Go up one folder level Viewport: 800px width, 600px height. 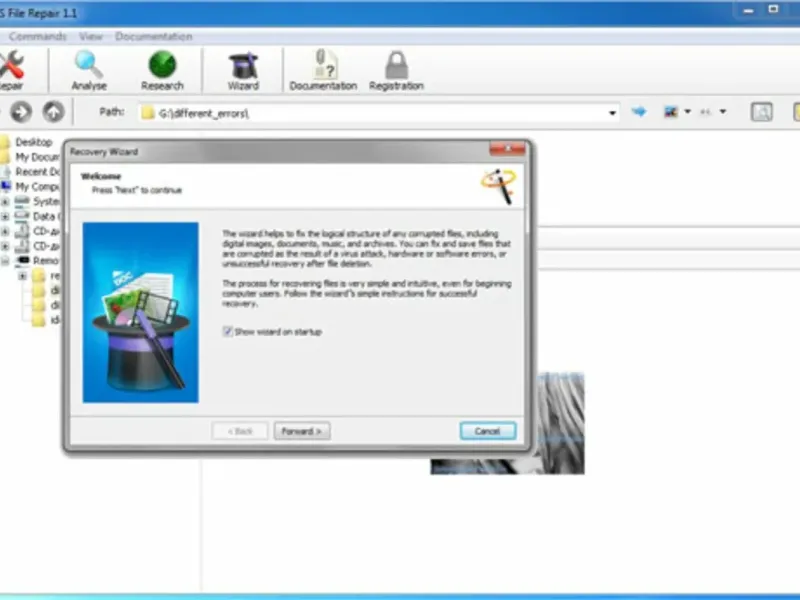pyautogui.click(x=54, y=112)
